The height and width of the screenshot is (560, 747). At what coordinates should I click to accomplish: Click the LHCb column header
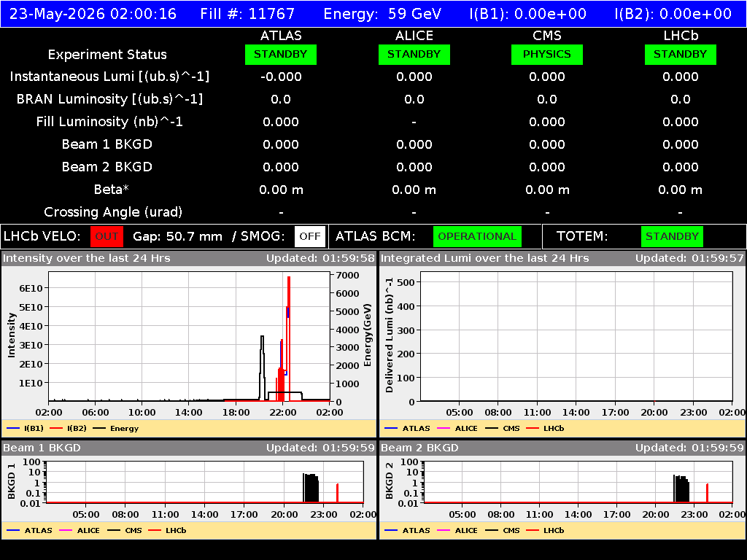[x=681, y=36]
